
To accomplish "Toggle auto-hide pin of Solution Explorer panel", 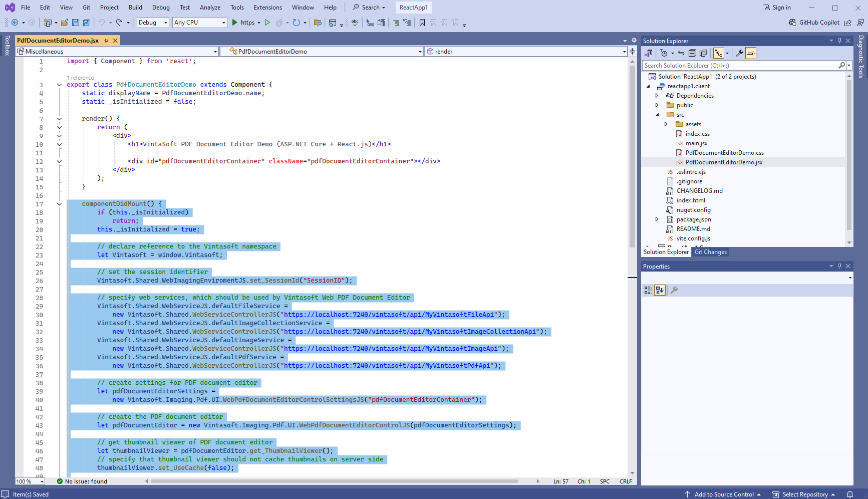I will (x=839, y=41).
